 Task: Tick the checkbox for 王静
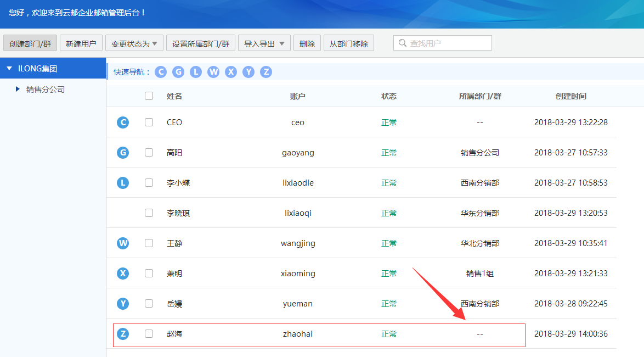click(x=149, y=243)
